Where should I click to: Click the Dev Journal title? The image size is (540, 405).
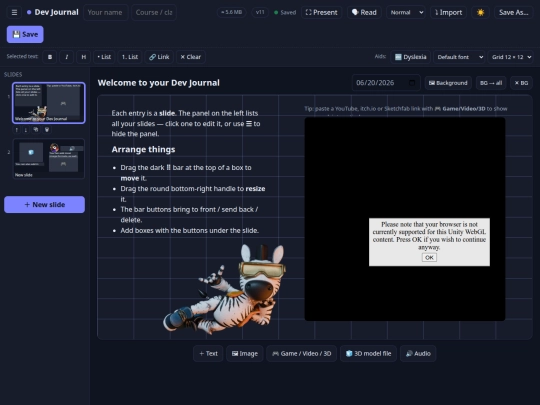click(x=56, y=12)
